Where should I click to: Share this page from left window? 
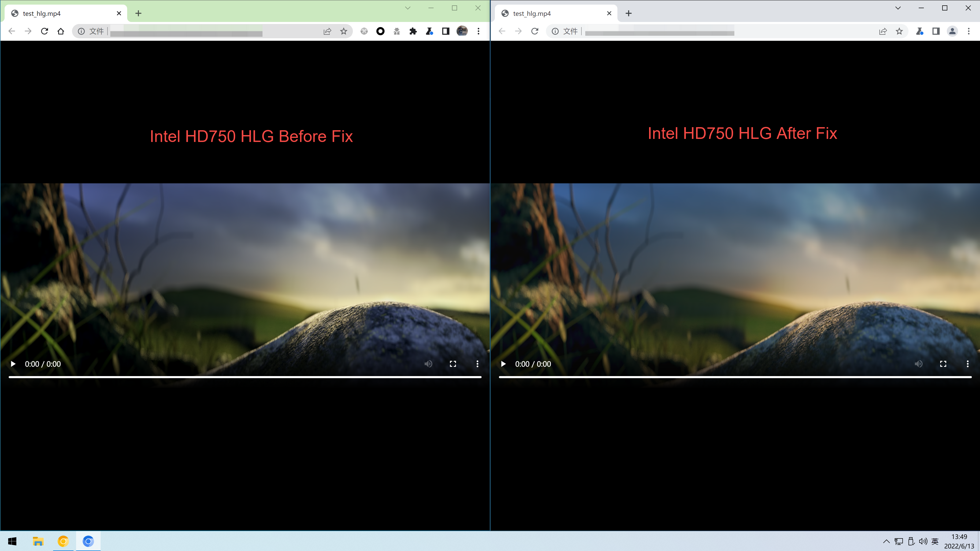coord(327,31)
